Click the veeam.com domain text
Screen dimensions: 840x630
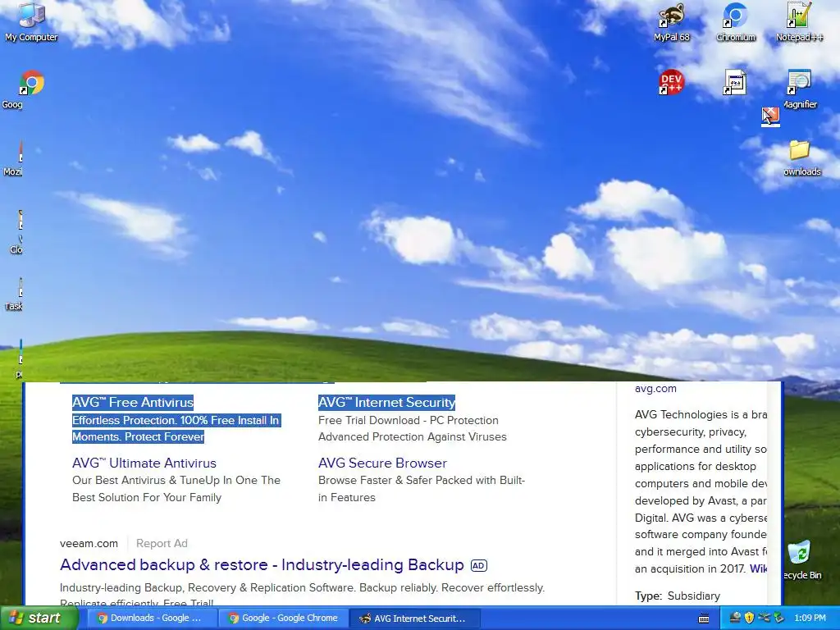(x=89, y=543)
